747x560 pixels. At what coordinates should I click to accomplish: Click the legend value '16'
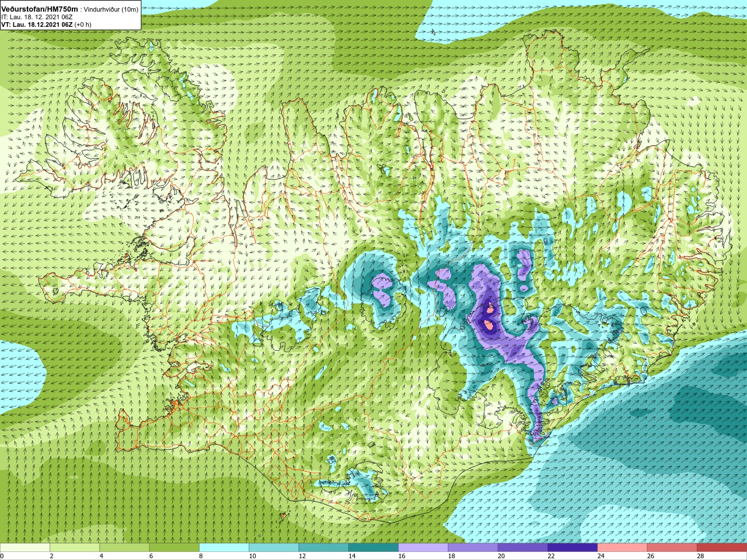tap(402, 556)
